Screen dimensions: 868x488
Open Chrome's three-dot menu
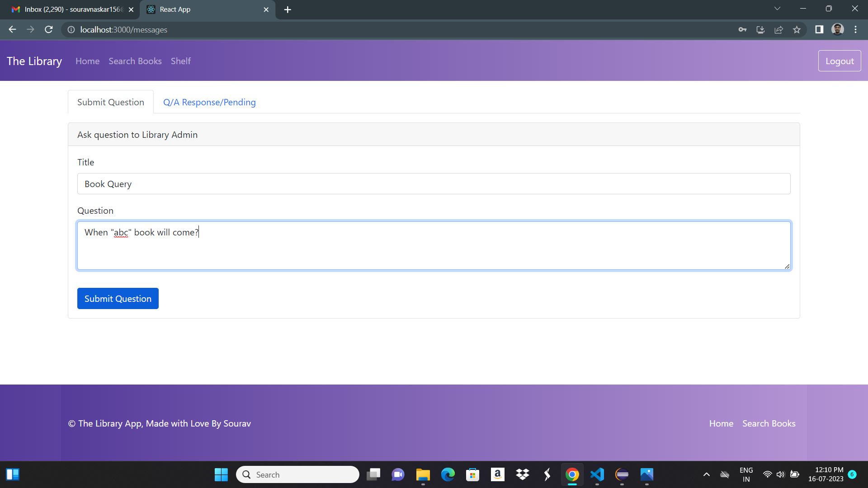855,29
